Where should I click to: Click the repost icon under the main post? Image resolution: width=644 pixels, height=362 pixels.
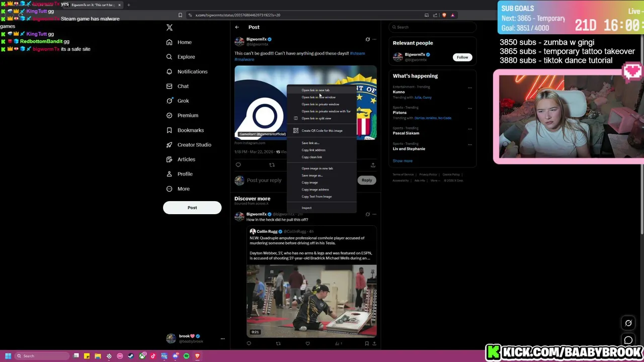(272, 165)
